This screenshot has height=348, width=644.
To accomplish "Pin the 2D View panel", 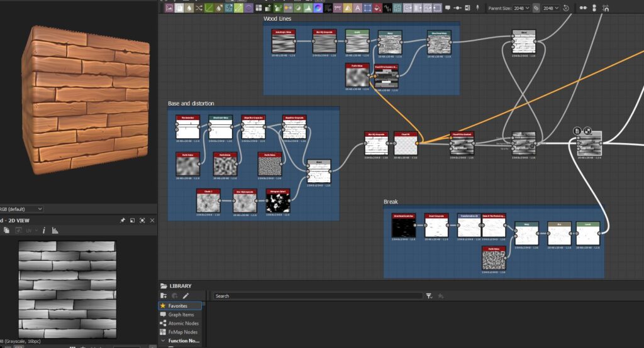I will tap(123, 220).
